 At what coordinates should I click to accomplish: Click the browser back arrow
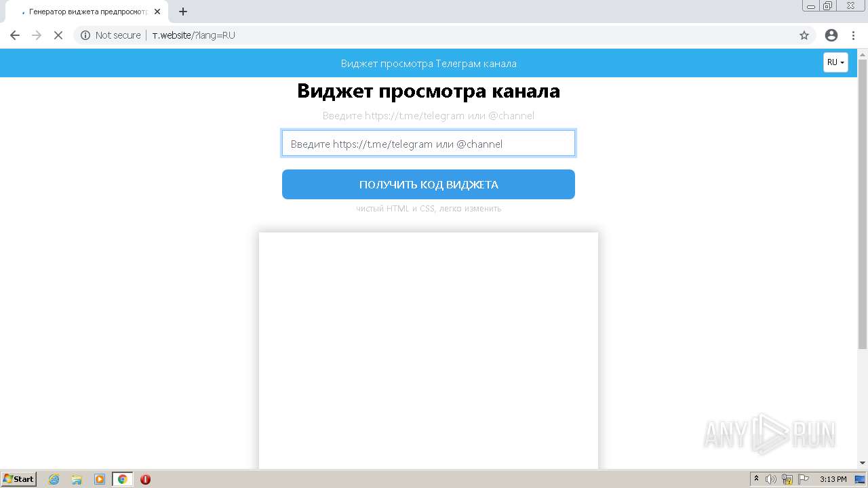[x=15, y=35]
